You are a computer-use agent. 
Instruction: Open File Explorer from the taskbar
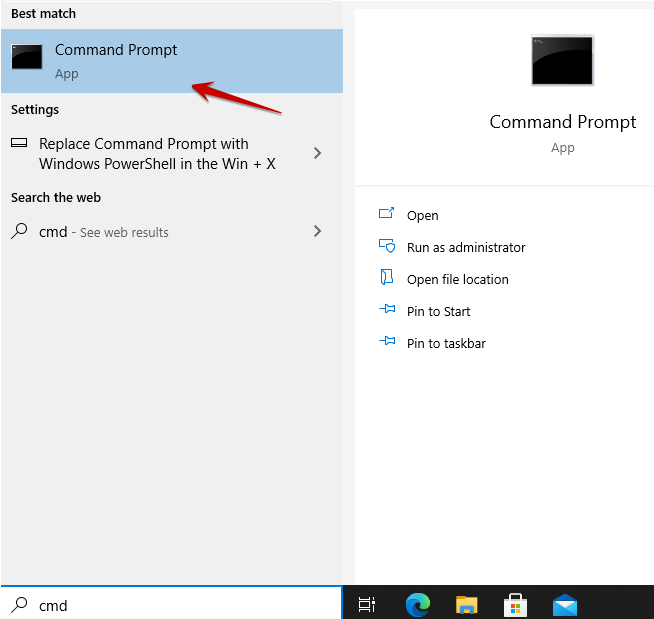point(466,604)
